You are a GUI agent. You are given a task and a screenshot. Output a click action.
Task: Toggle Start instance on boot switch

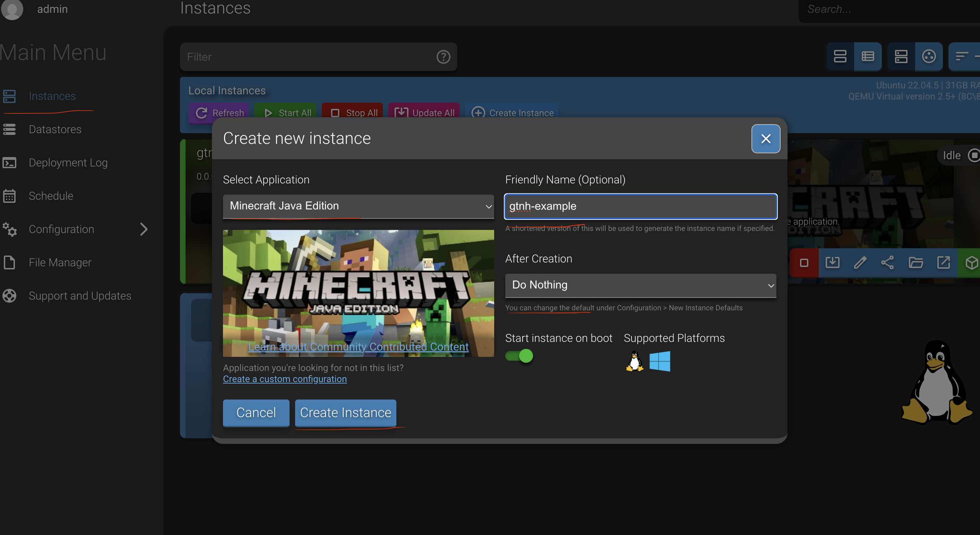(519, 356)
